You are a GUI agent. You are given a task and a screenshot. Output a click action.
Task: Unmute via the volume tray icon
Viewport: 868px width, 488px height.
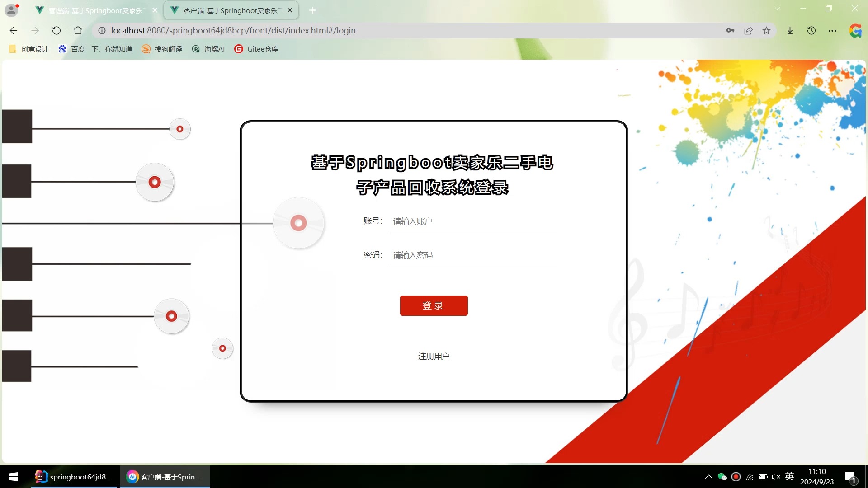pyautogui.click(x=776, y=477)
